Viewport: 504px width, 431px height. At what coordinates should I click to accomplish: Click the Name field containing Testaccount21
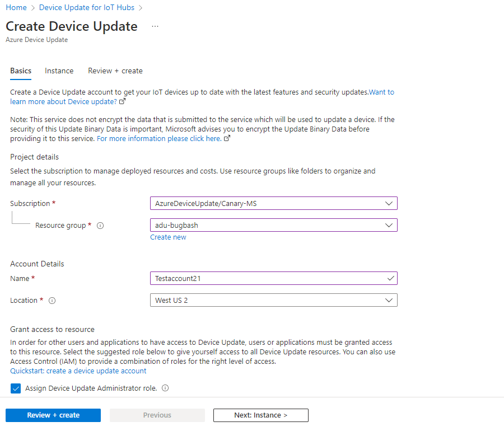269,278
